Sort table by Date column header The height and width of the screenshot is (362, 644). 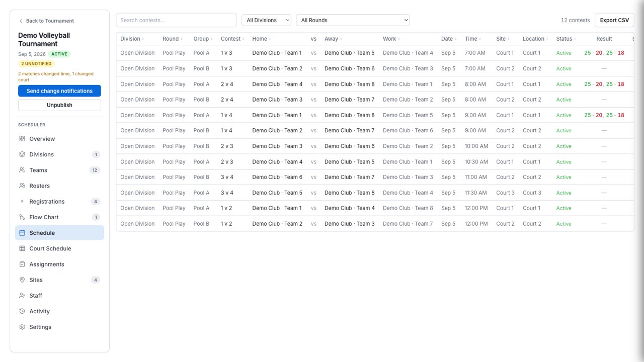coord(449,39)
